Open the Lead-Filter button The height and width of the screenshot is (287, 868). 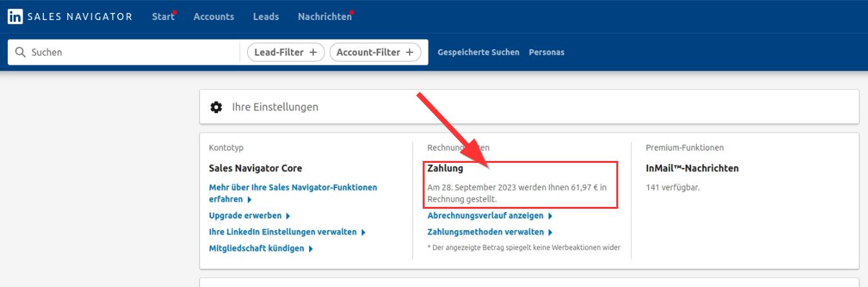286,52
